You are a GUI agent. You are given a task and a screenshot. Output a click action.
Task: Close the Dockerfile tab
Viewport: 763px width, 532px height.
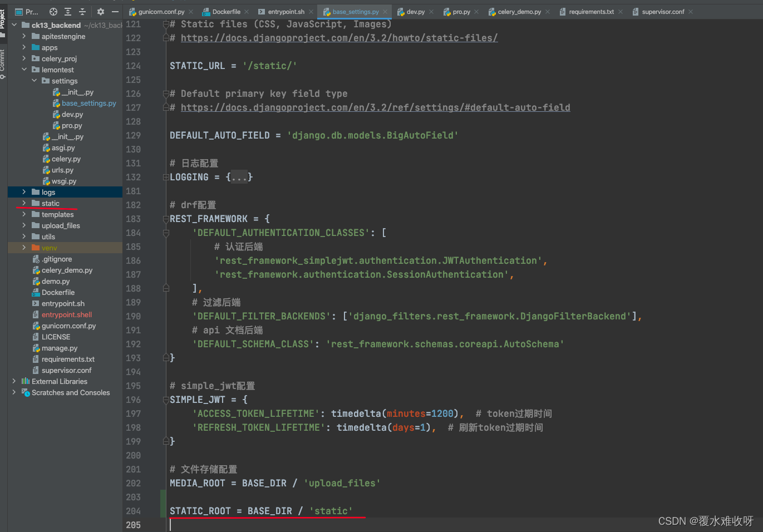(247, 12)
